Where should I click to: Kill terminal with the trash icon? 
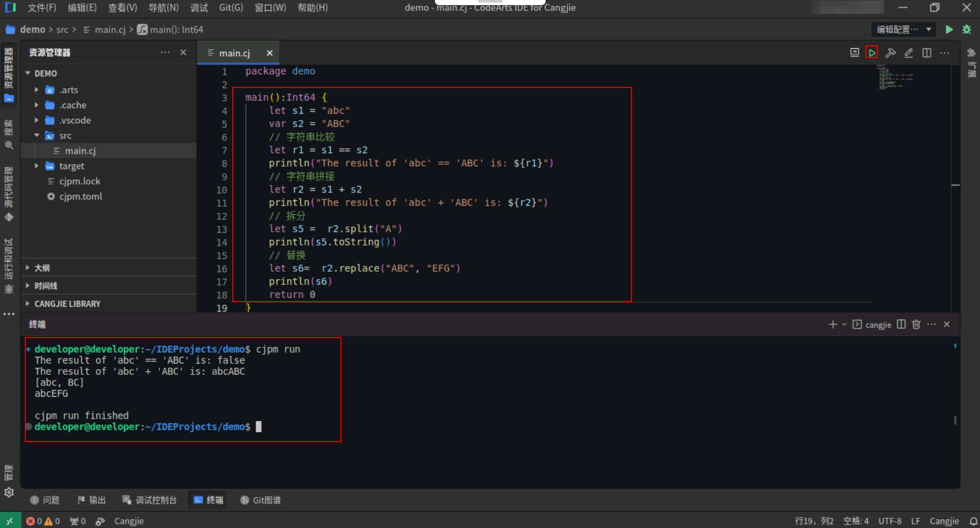point(916,324)
